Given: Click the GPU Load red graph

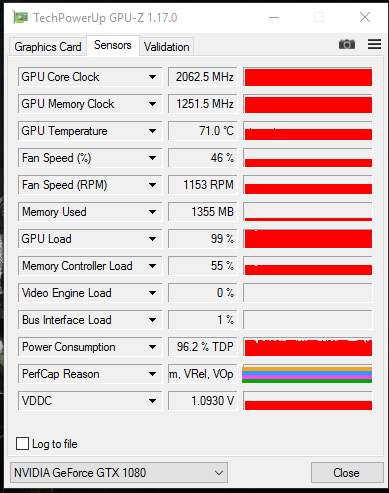Looking at the screenshot, I should (308, 239).
